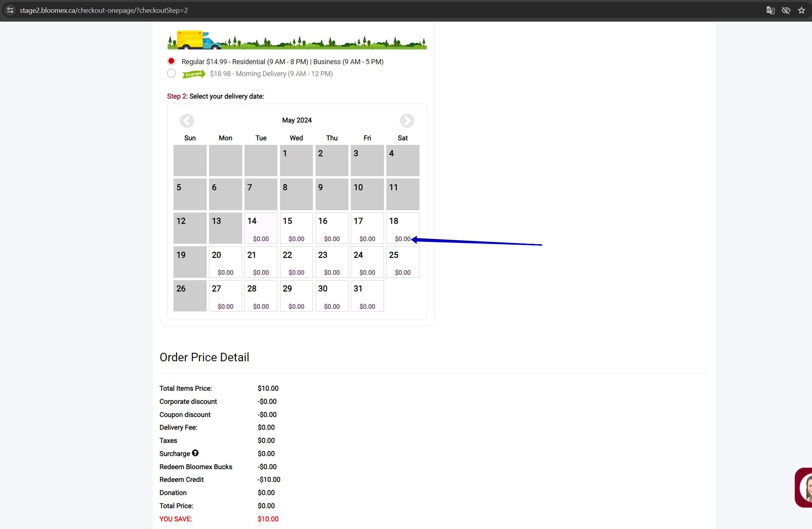Choose May 16 as delivery date
The height and width of the screenshot is (529, 812).
pos(332,228)
